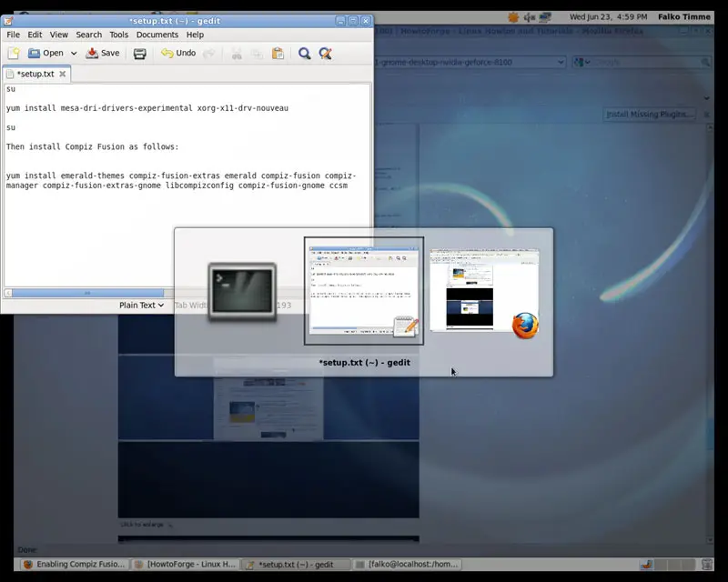Click the Paste clipboard icon
Image resolution: width=728 pixels, height=582 pixels.
278,54
